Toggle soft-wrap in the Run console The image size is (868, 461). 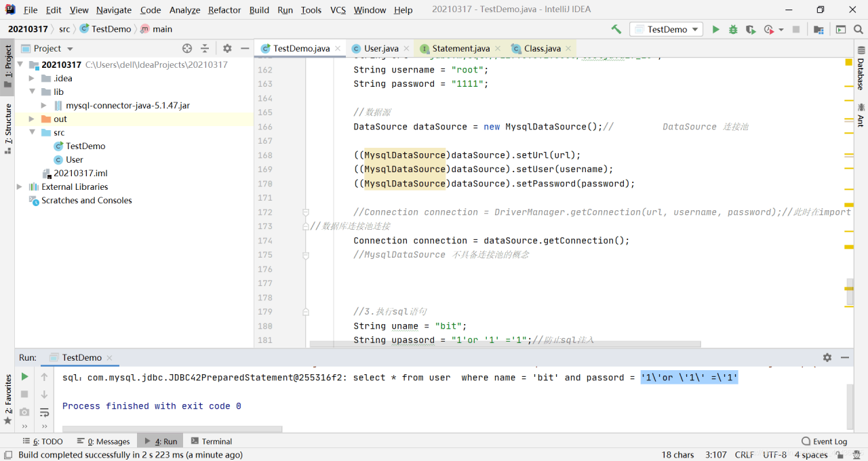45,412
